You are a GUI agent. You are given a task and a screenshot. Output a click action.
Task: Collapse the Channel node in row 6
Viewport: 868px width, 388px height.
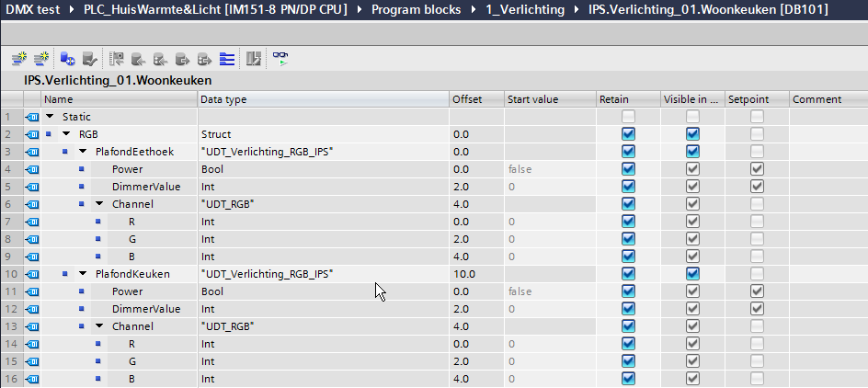[99, 204]
